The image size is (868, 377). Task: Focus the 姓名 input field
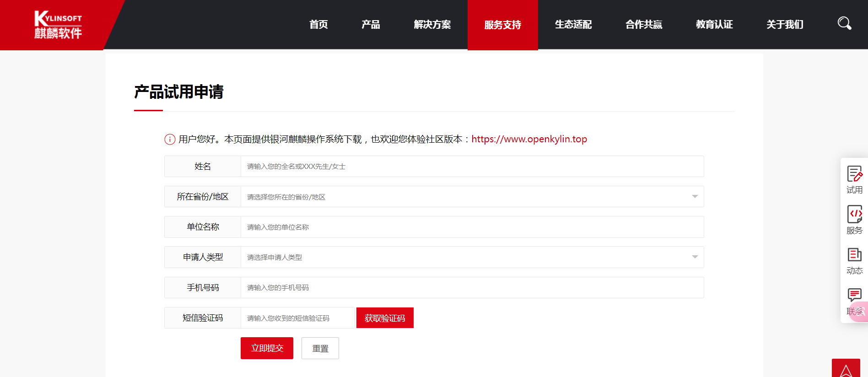pyautogui.click(x=472, y=167)
